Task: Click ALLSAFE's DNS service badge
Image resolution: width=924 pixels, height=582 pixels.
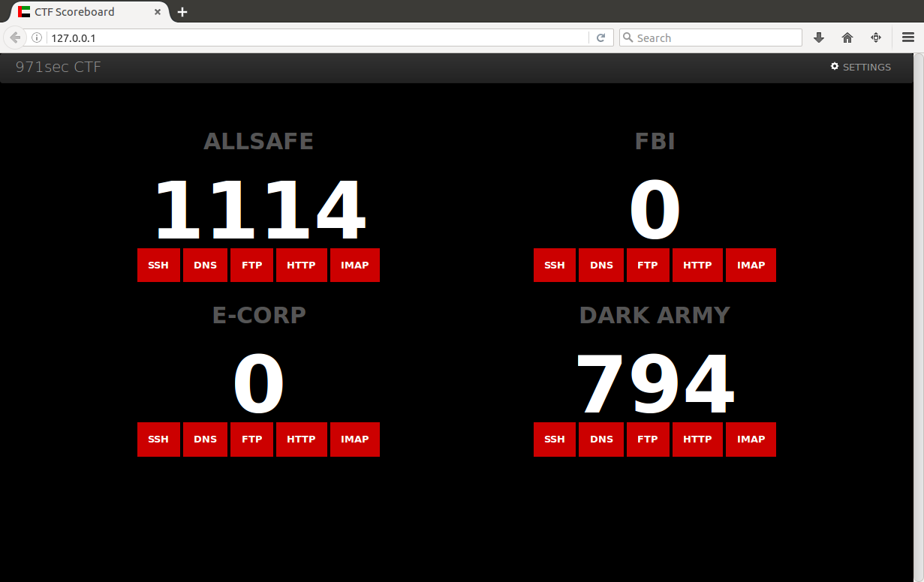Action: (205, 265)
